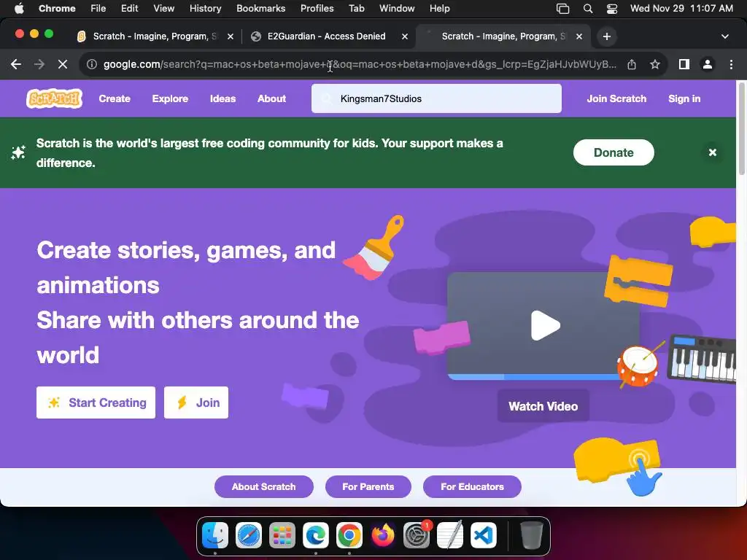The image size is (747, 560).
Task: Open the For Parents page
Action: click(x=368, y=486)
